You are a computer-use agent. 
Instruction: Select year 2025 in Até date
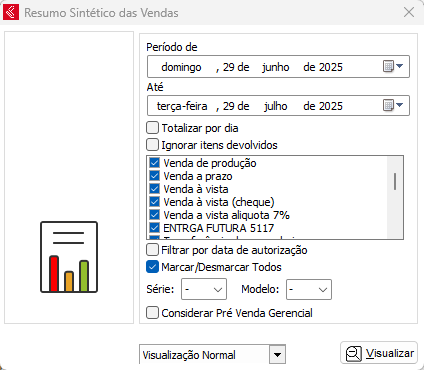tap(330, 106)
